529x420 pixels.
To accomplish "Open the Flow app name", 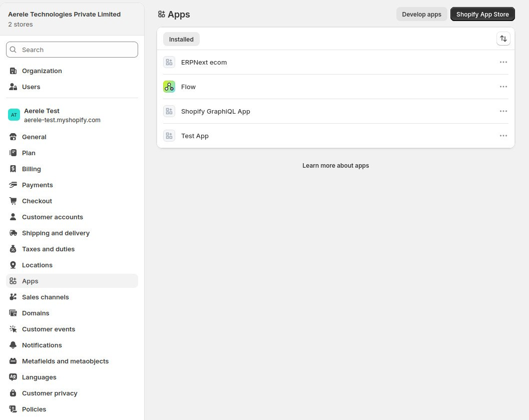I will (x=188, y=87).
